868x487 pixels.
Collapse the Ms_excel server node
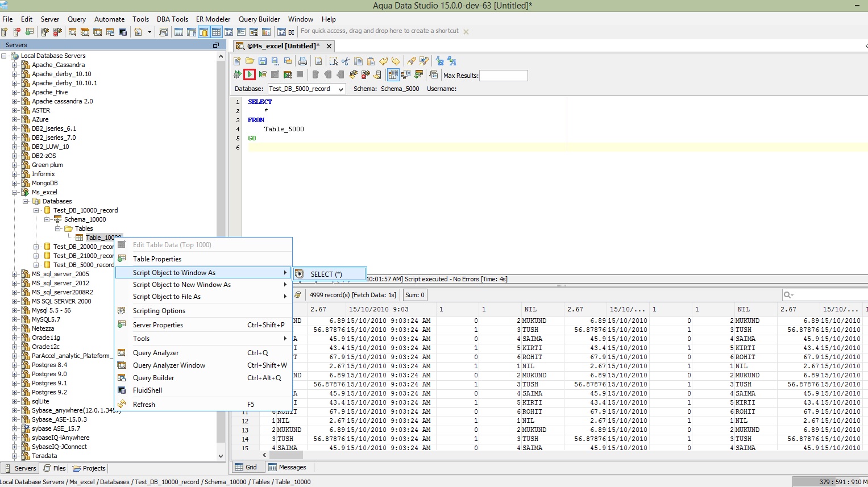pos(15,192)
